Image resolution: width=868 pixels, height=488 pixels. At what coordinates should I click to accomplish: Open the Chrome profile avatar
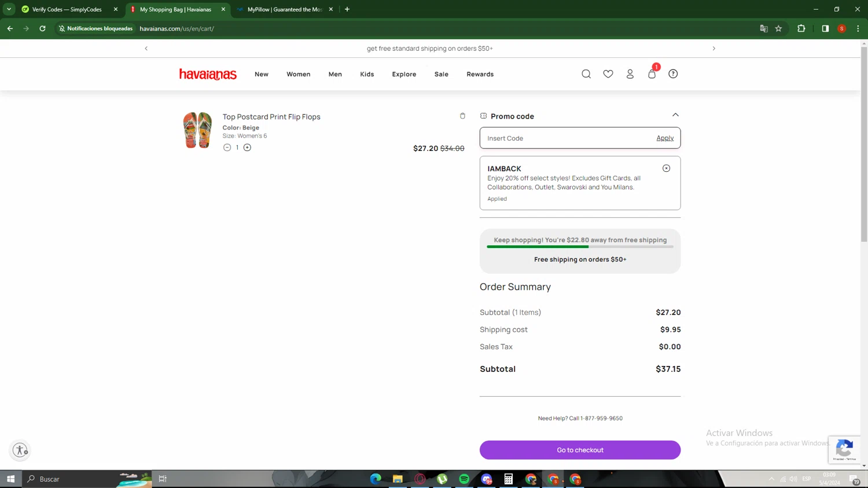[x=842, y=28]
